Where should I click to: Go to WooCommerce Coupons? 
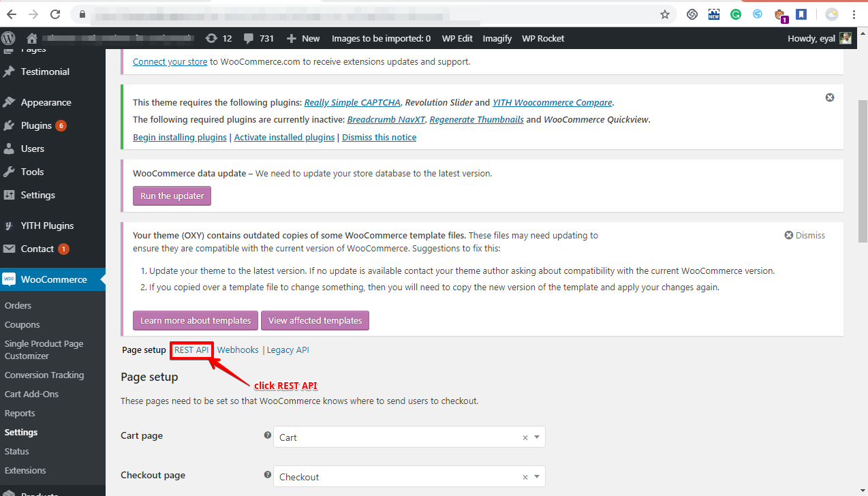[22, 324]
